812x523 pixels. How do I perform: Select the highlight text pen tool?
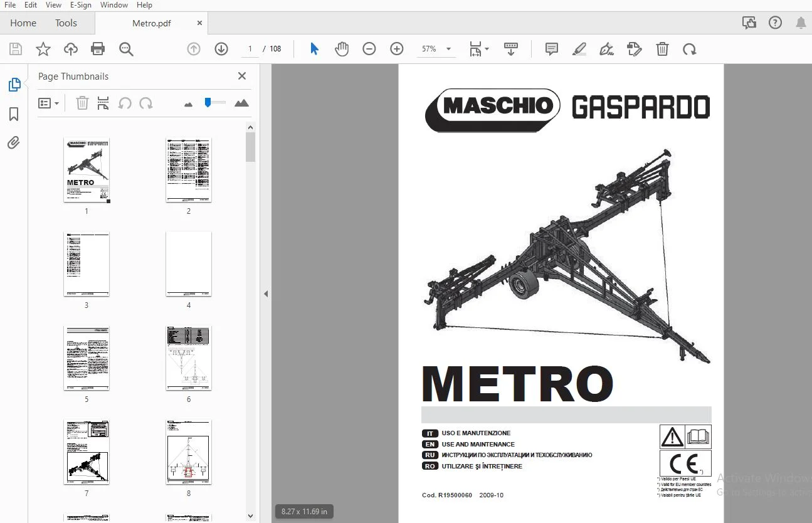coord(579,49)
